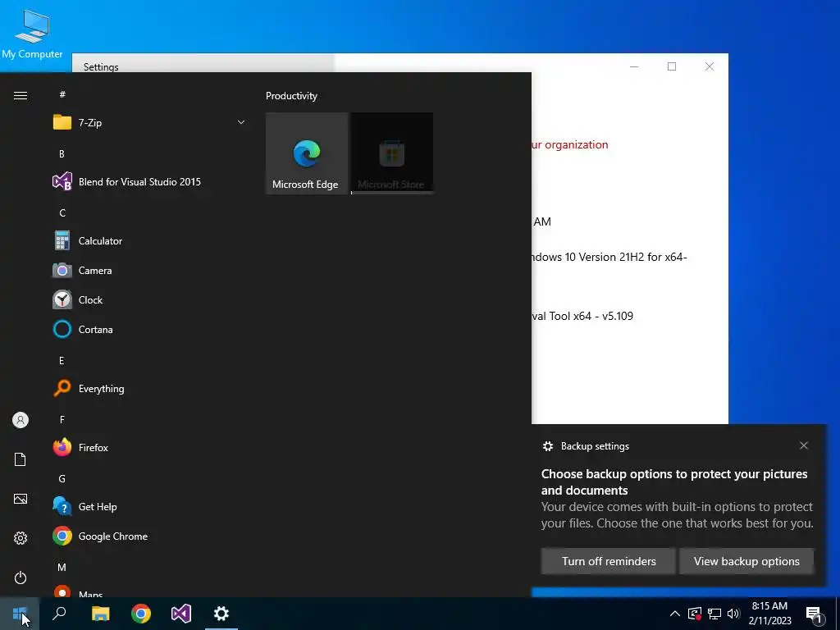
Task: Launch Cortana
Action: click(149, 330)
